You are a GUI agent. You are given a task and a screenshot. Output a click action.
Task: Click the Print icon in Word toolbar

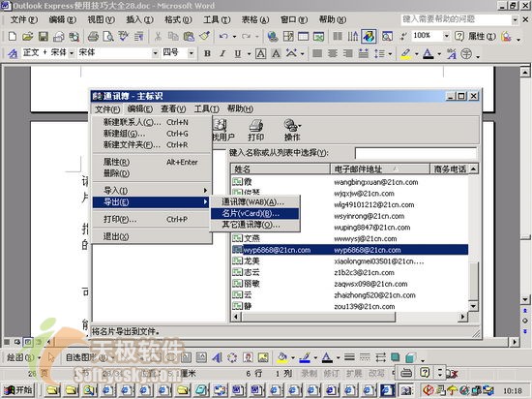(93, 36)
